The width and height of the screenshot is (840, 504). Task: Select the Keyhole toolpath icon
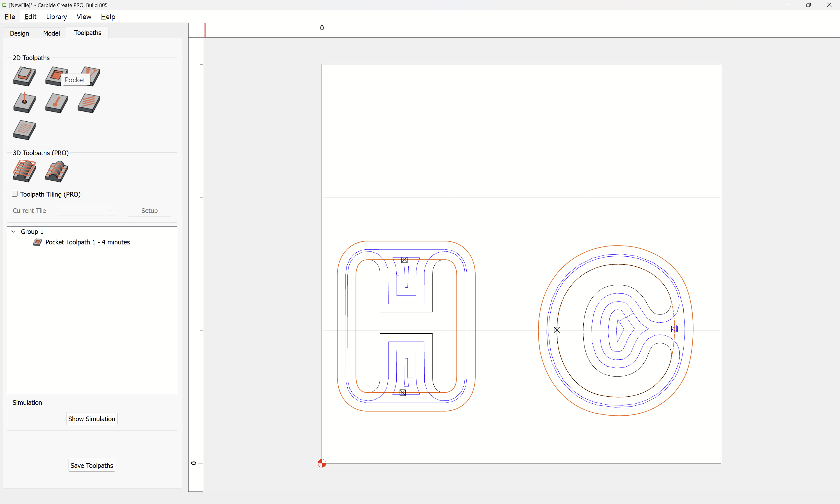click(x=56, y=103)
